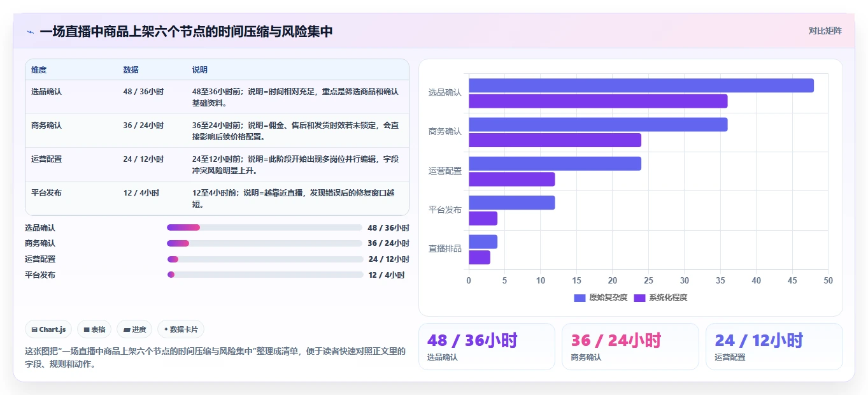Open the 24 / 12小时 运营配置 data card
Image resolution: width=868 pixels, height=395 pixels.
click(774, 347)
